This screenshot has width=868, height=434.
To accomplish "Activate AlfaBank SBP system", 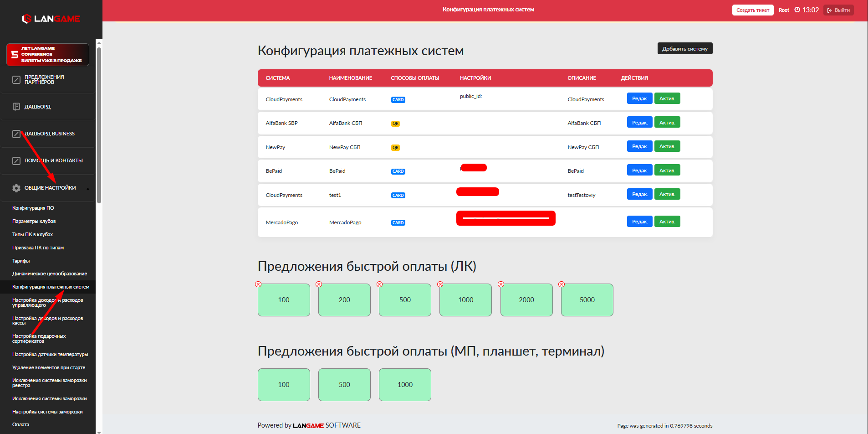I will tap(667, 122).
